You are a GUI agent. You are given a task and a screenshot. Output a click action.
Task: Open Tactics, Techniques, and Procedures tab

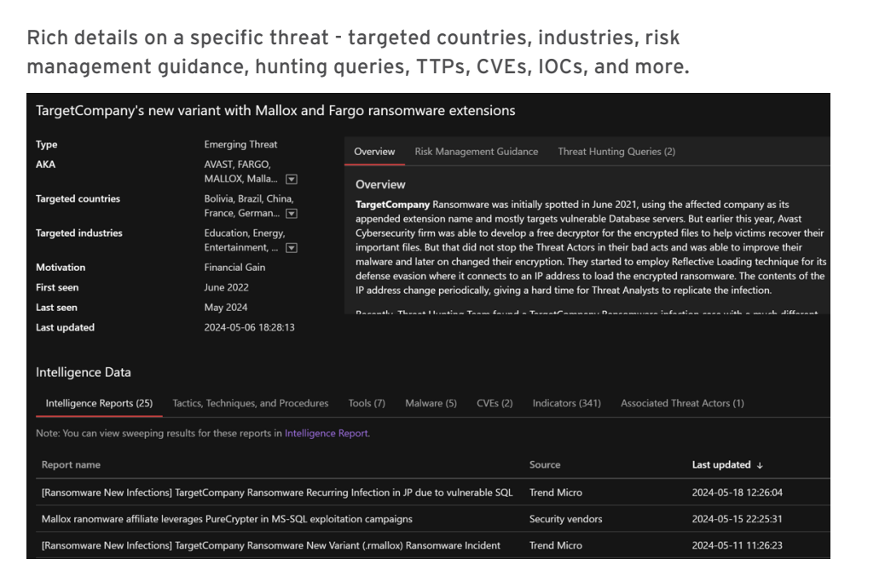[x=250, y=403]
